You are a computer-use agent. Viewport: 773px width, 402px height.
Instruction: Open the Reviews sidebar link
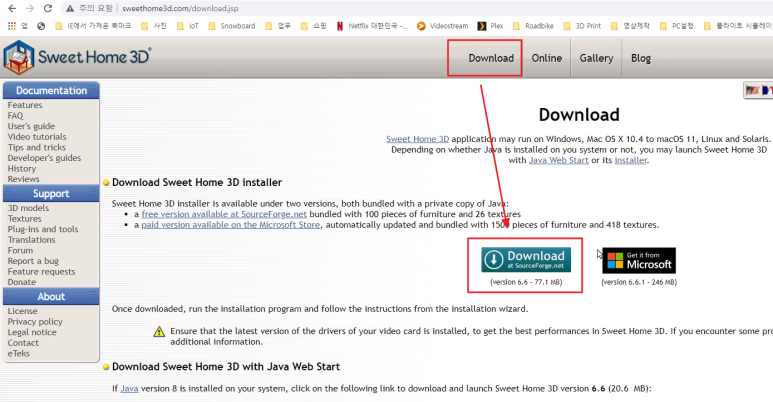[23, 179]
